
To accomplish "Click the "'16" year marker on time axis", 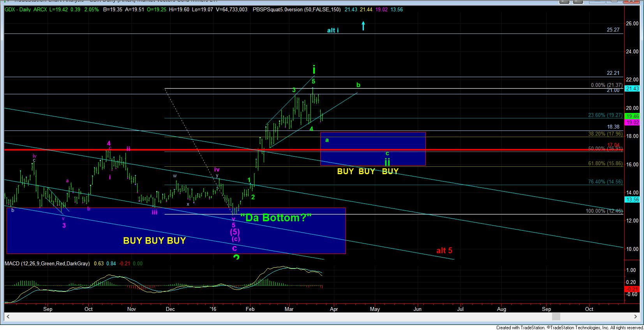I will pos(213,309).
